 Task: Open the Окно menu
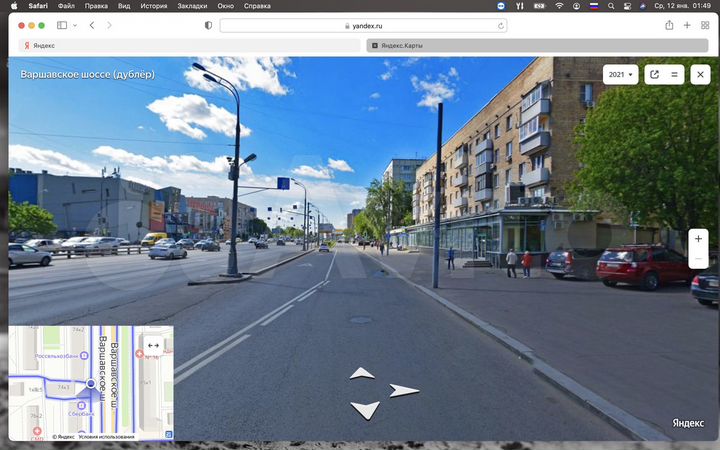coord(225,6)
